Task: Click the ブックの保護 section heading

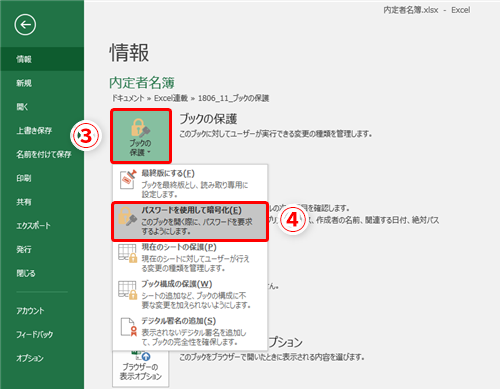Action: [x=208, y=119]
